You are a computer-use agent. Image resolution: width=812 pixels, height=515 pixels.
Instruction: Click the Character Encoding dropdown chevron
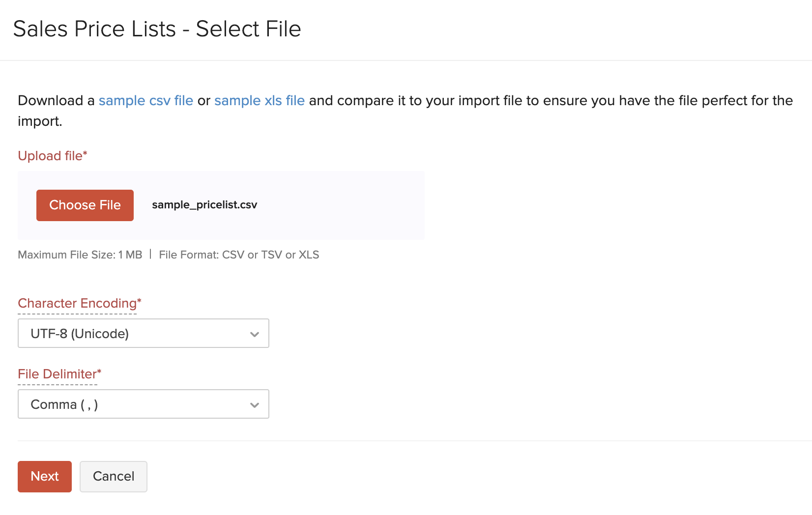click(x=254, y=334)
